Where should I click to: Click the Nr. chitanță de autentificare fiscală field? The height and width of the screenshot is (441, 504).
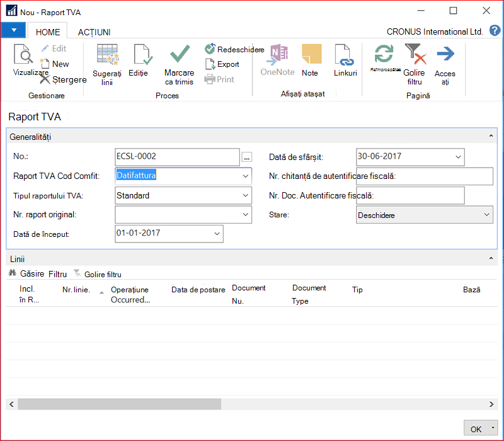(x=424, y=176)
